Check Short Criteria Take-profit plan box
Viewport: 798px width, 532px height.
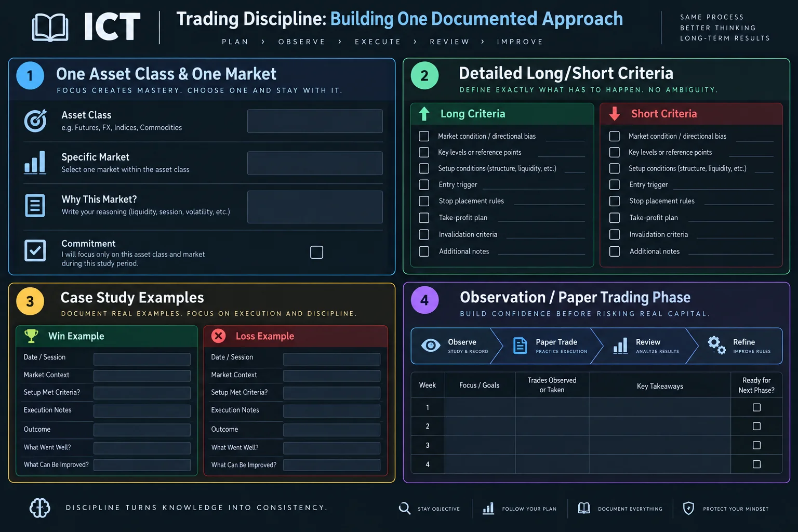click(615, 218)
